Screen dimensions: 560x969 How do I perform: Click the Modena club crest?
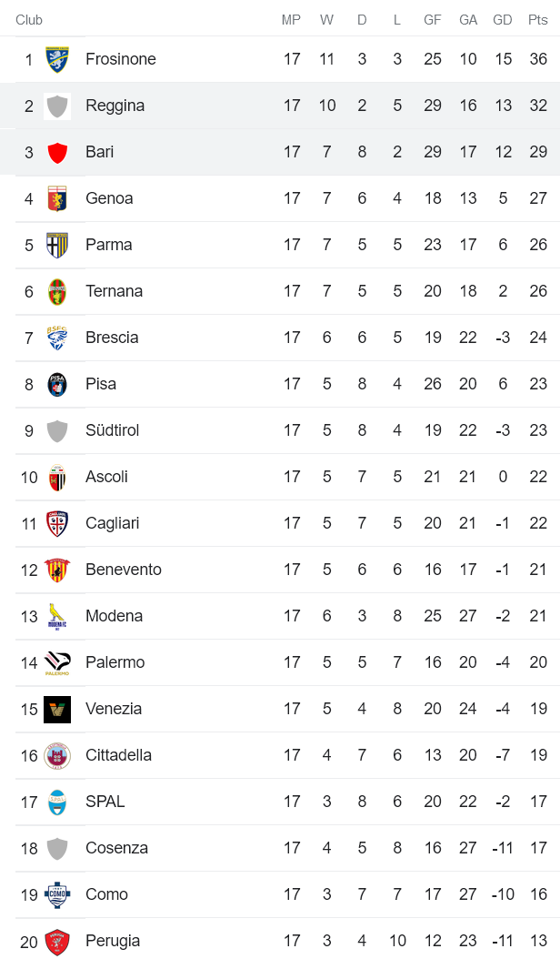coord(57,617)
